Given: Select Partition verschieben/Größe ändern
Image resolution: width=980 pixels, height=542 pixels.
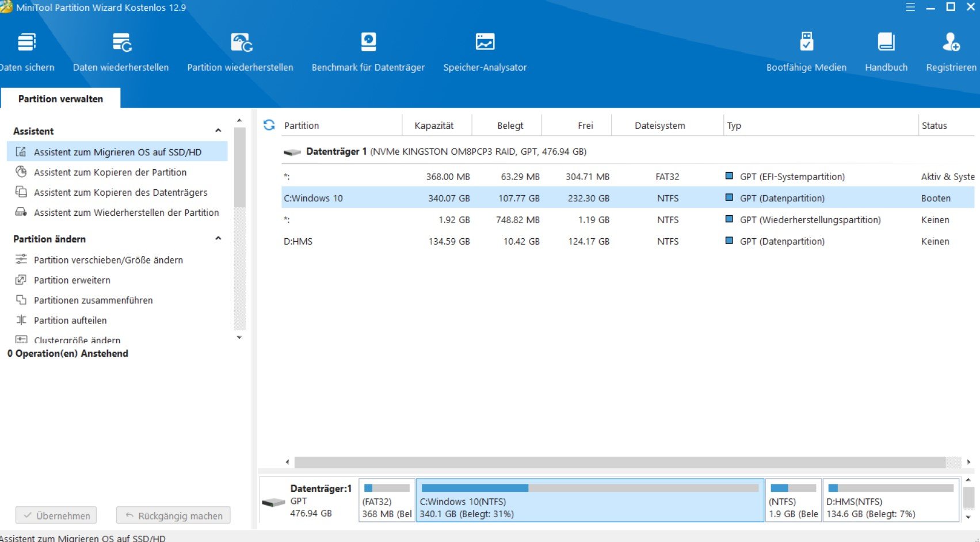Looking at the screenshot, I should [108, 259].
